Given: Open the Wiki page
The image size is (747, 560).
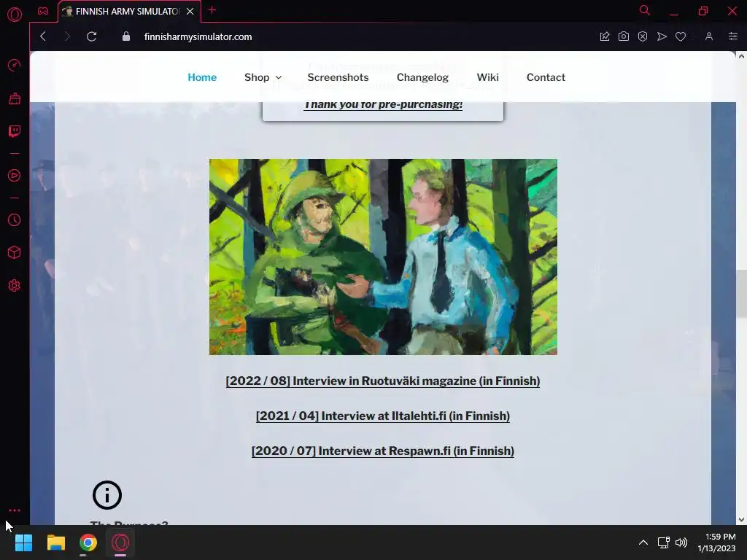Looking at the screenshot, I should 487,77.
